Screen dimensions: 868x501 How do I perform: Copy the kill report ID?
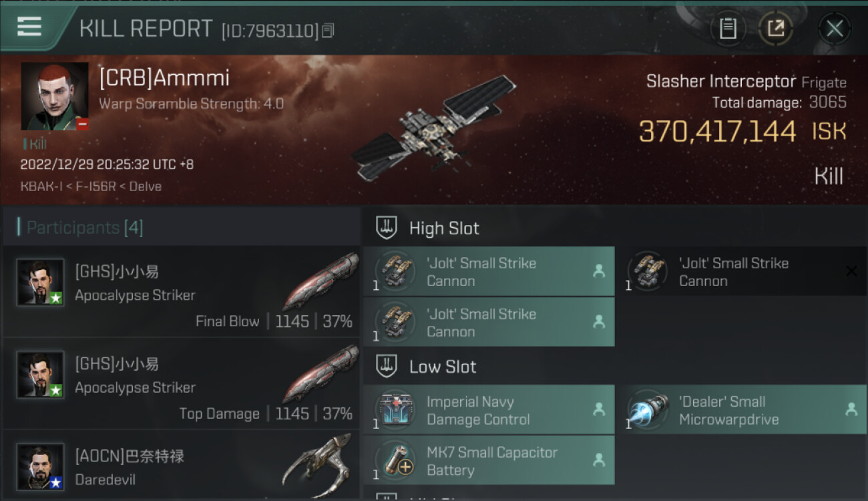(328, 30)
